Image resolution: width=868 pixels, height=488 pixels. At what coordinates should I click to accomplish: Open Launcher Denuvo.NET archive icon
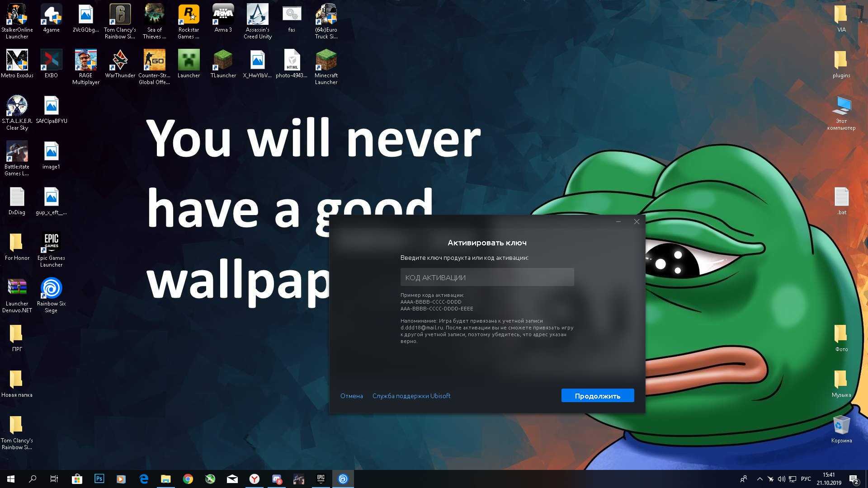tap(17, 296)
